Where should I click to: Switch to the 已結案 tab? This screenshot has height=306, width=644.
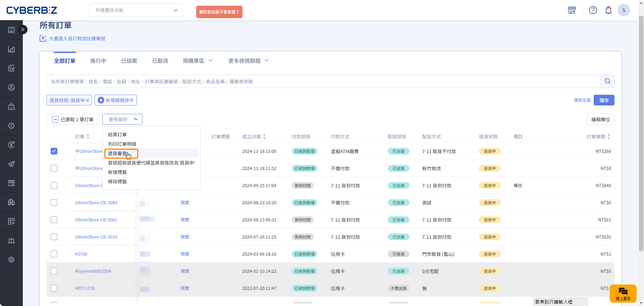pyautogui.click(x=129, y=61)
